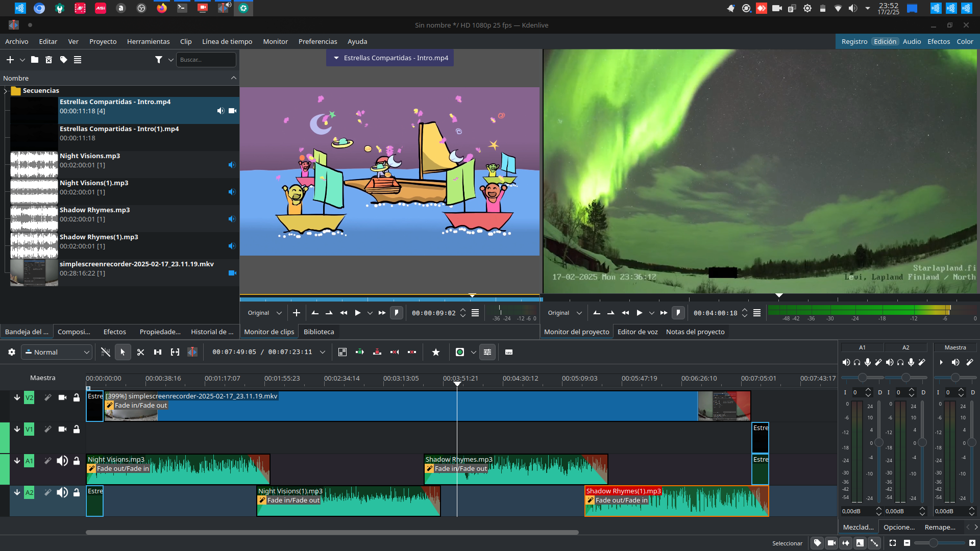Activate the spacer tool in timeline toolbar
This screenshot has height=551, width=980.
(158, 352)
